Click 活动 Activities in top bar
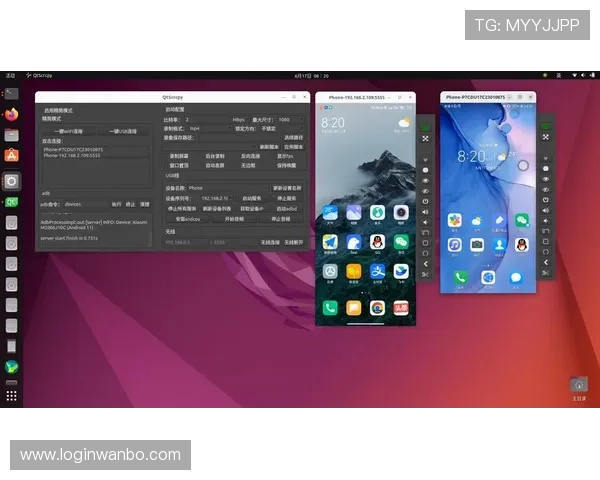Viewport: 600px width, 480px height. pyautogui.click(x=10, y=76)
